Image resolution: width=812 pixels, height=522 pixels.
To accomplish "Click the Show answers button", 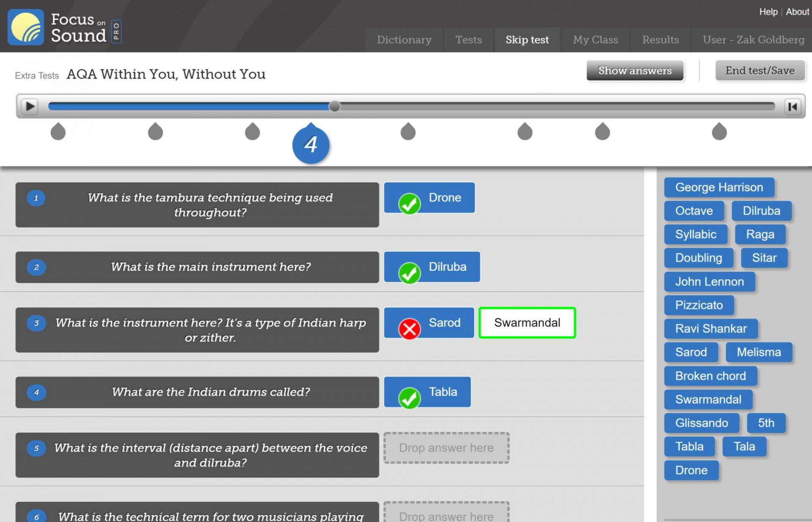I will [x=635, y=70].
